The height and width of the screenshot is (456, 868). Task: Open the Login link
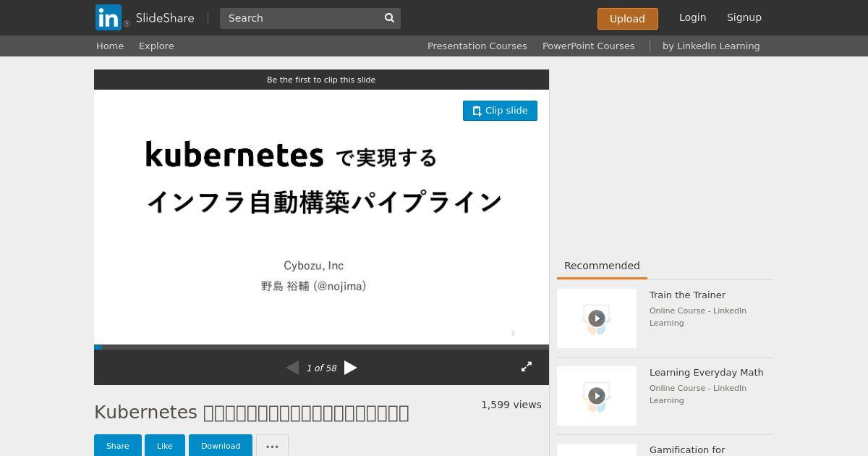(692, 17)
